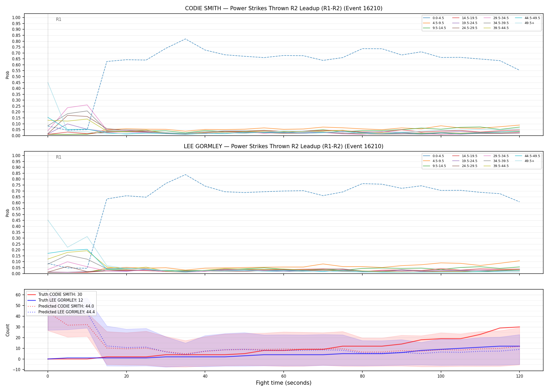This screenshot has width=549, height=392.
Task: Click "4.5-9.5" in the Codie Smith legend
Action: coord(438,23)
